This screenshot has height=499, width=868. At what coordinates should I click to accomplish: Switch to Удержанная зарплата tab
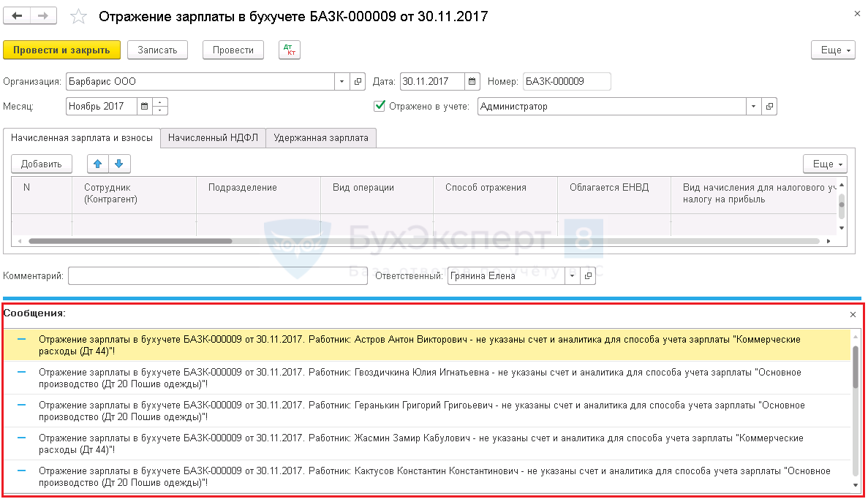coord(321,137)
